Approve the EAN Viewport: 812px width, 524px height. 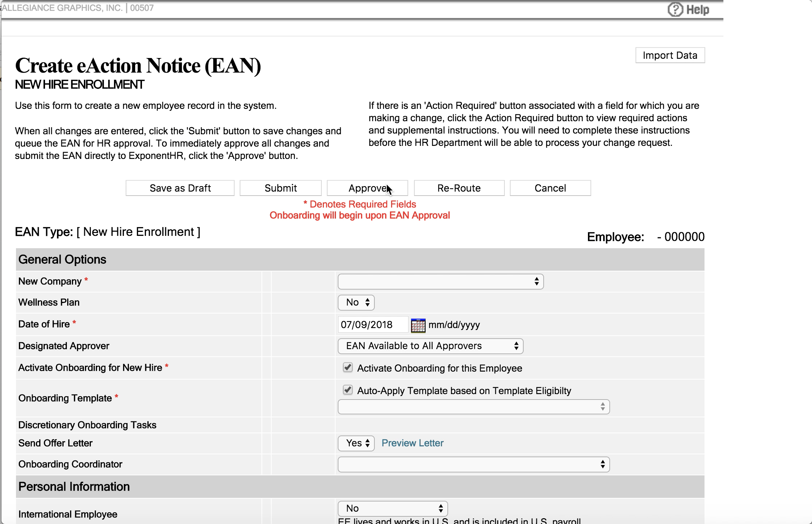point(368,188)
